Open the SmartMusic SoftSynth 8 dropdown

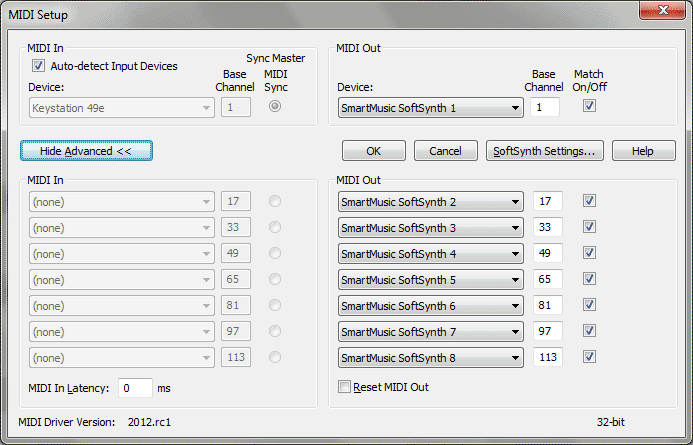430,358
